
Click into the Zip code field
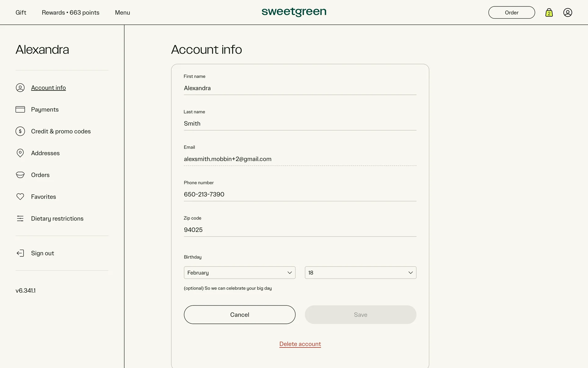pyautogui.click(x=300, y=230)
